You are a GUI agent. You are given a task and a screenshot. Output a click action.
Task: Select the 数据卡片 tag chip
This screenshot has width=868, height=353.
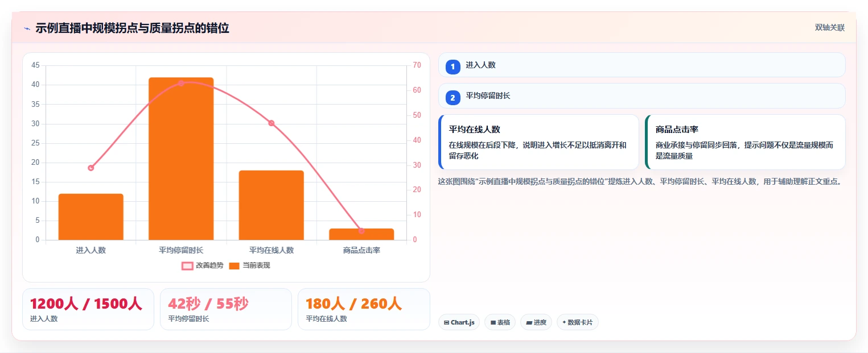(577, 322)
